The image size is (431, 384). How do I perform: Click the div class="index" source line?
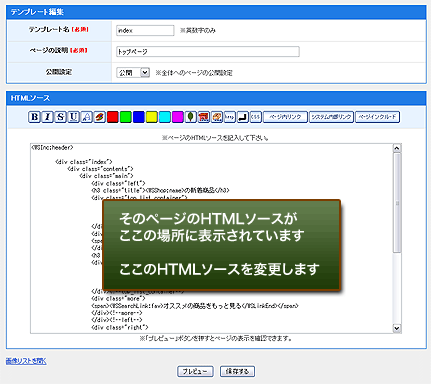(84, 162)
